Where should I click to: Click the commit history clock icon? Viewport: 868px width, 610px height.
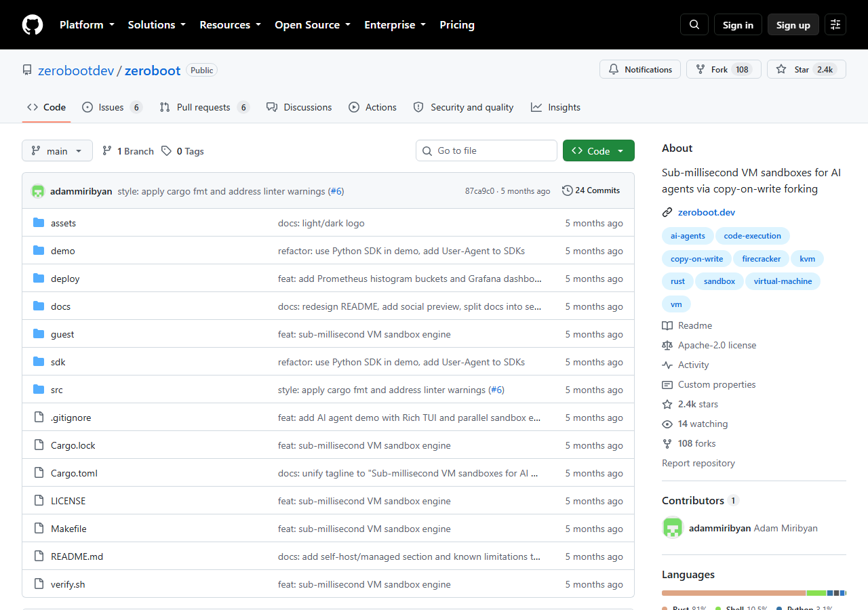point(568,190)
